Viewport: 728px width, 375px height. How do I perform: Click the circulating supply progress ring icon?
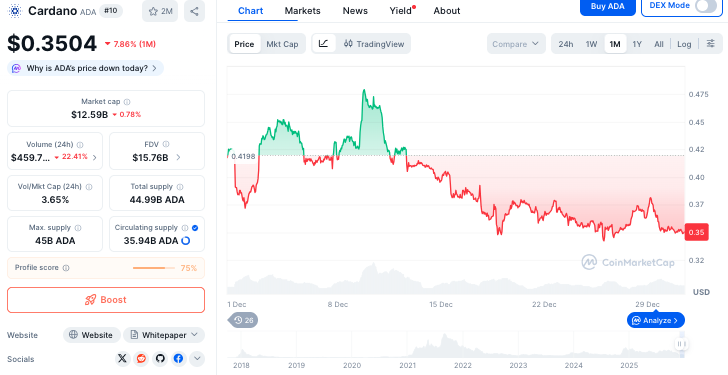pos(185,240)
